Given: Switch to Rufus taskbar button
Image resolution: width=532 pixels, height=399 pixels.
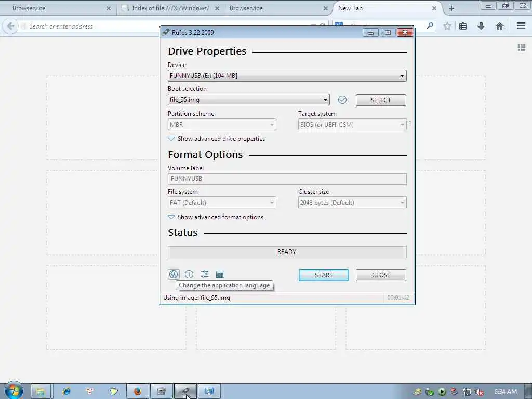Looking at the screenshot, I should 185,391.
